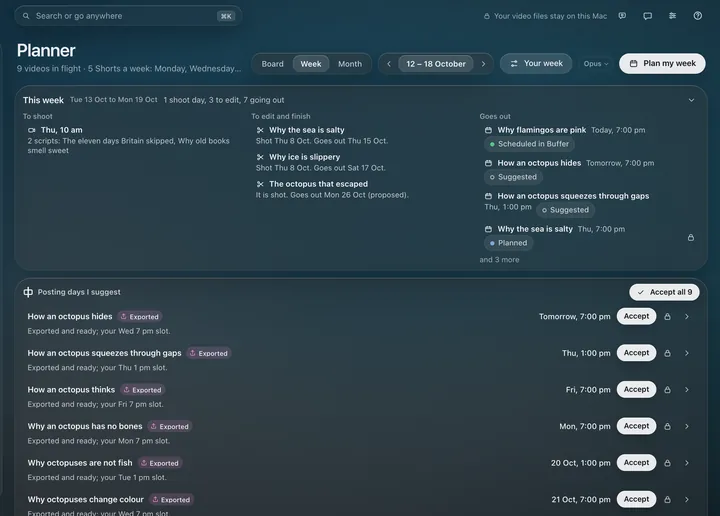
Task: Expand How an octopus squeezes through gaps row chevron
Action: click(686, 353)
